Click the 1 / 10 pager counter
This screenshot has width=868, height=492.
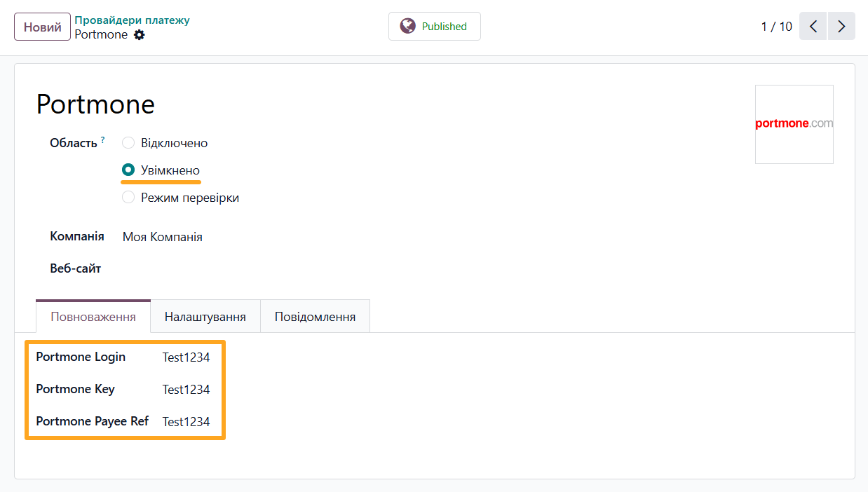coord(777,27)
